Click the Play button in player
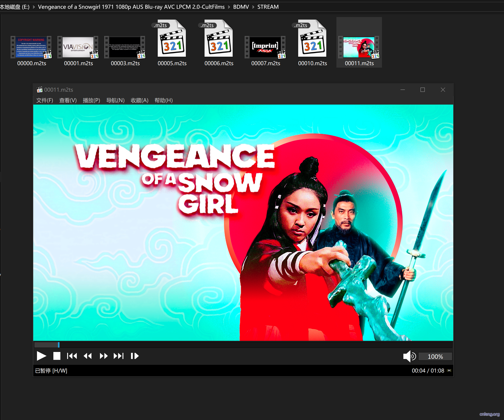Screen dimensions: 504x420 click(x=42, y=356)
